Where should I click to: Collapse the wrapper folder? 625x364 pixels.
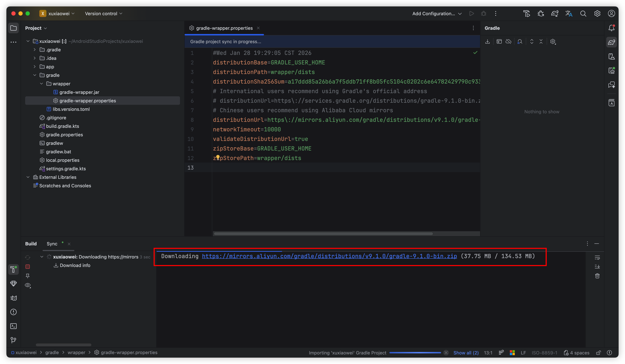(41, 84)
